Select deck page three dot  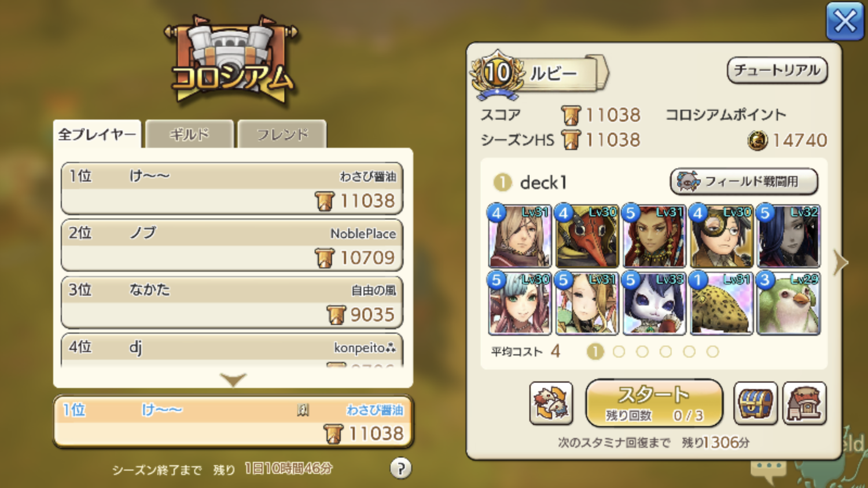coord(642,352)
